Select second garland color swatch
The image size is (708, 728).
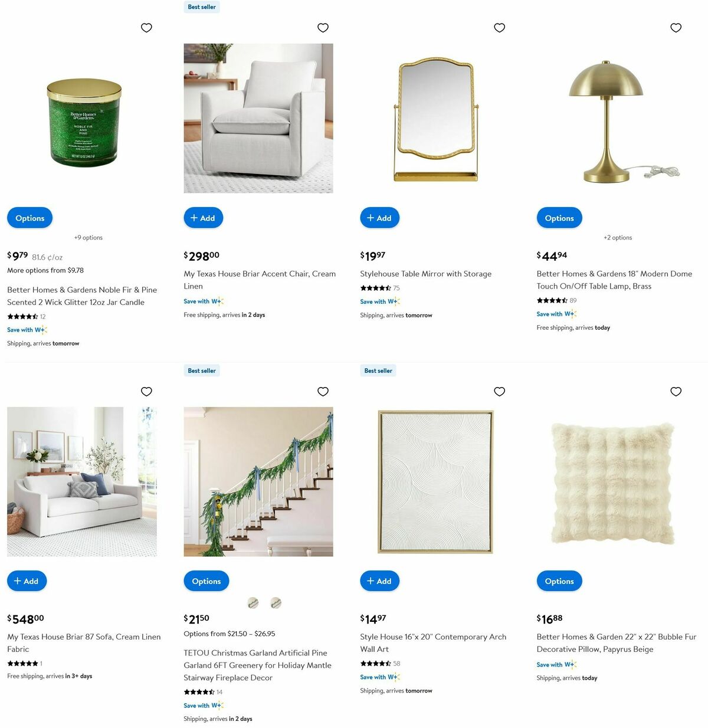(x=276, y=602)
